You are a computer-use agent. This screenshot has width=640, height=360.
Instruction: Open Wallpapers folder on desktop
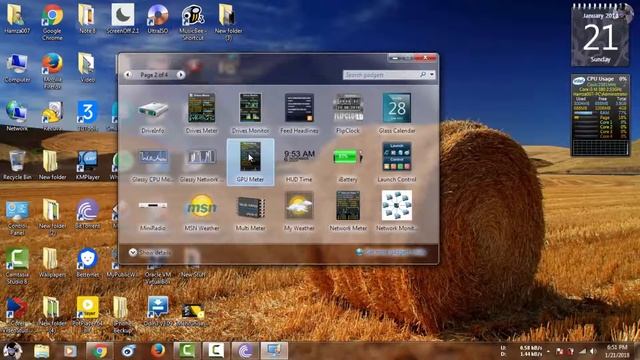tap(52, 262)
